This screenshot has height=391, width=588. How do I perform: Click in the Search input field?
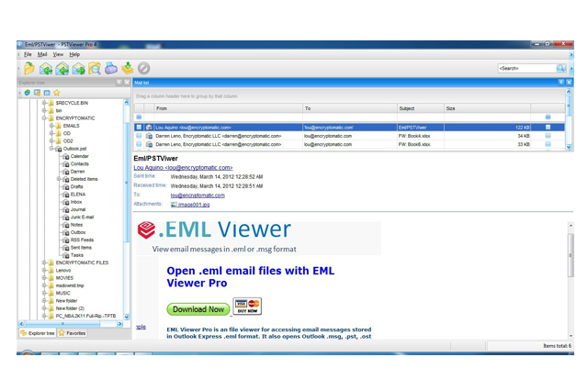(x=527, y=68)
